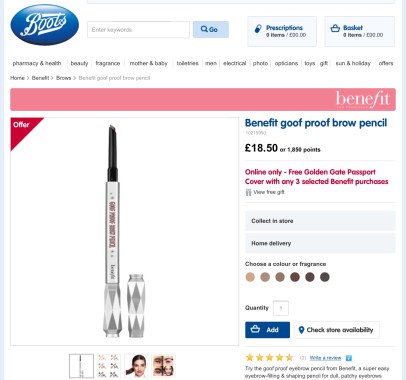Select the lightest colour swatch
This screenshot has height=380, width=406.
pyautogui.click(x=250, y=277)
